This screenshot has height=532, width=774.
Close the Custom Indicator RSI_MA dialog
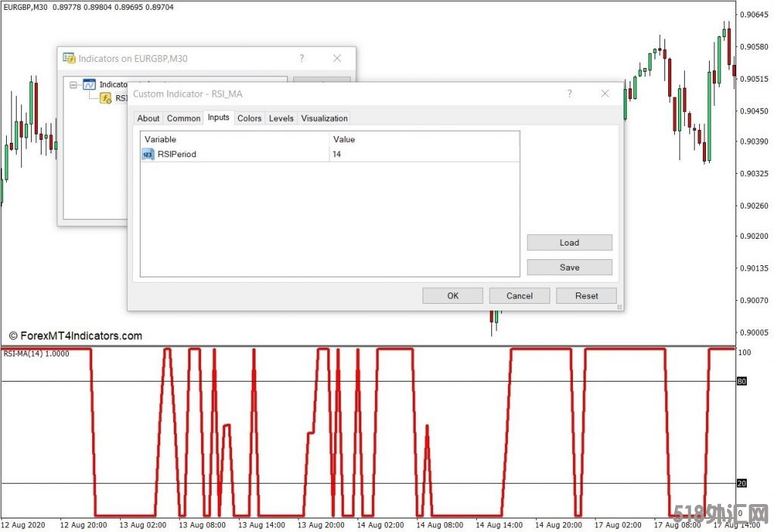click(x=605, y=94)
